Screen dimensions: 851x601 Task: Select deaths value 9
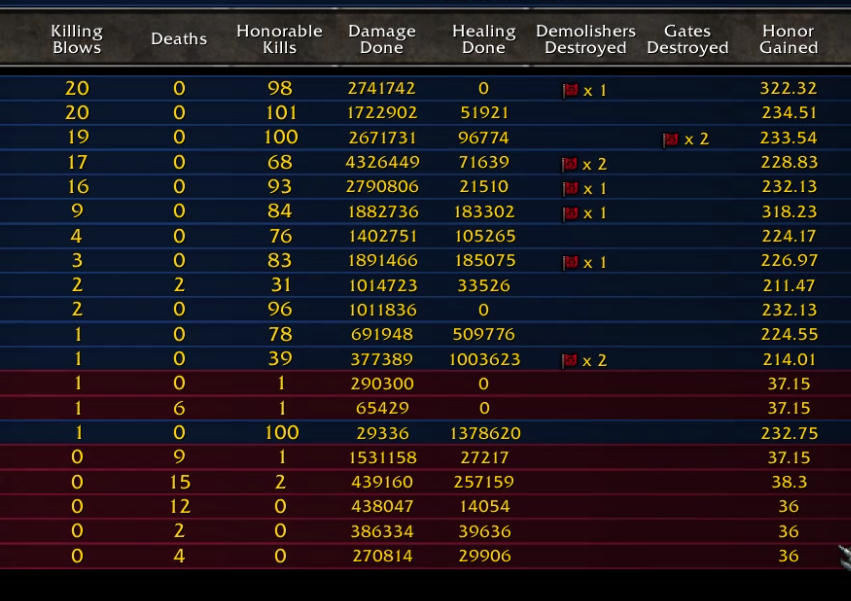coord(179,457)
